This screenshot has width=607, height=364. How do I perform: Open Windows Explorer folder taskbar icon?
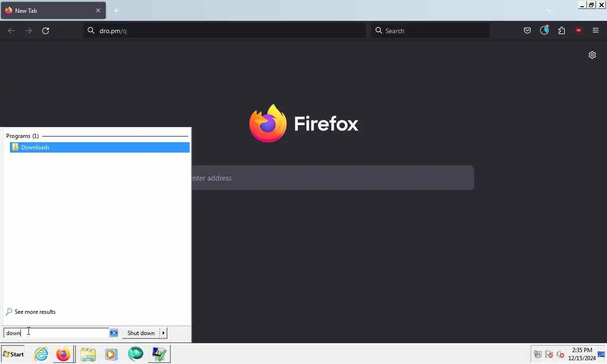(x=88, y=354)
